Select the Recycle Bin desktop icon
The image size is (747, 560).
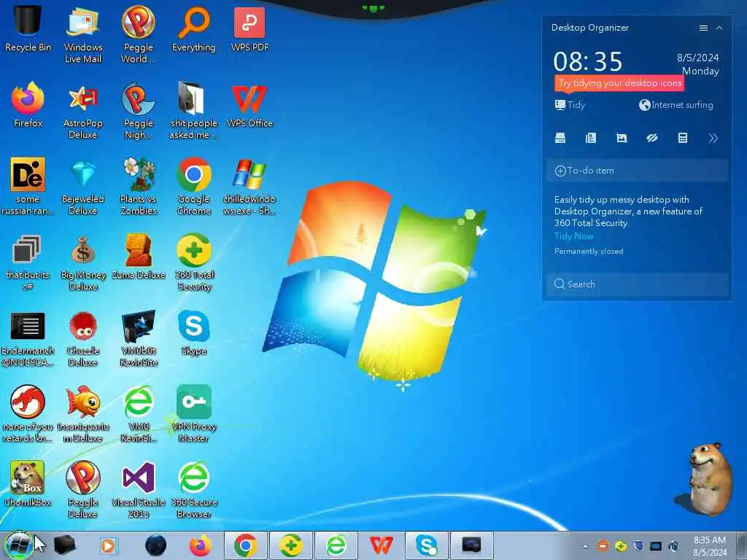tap(28, 28)
